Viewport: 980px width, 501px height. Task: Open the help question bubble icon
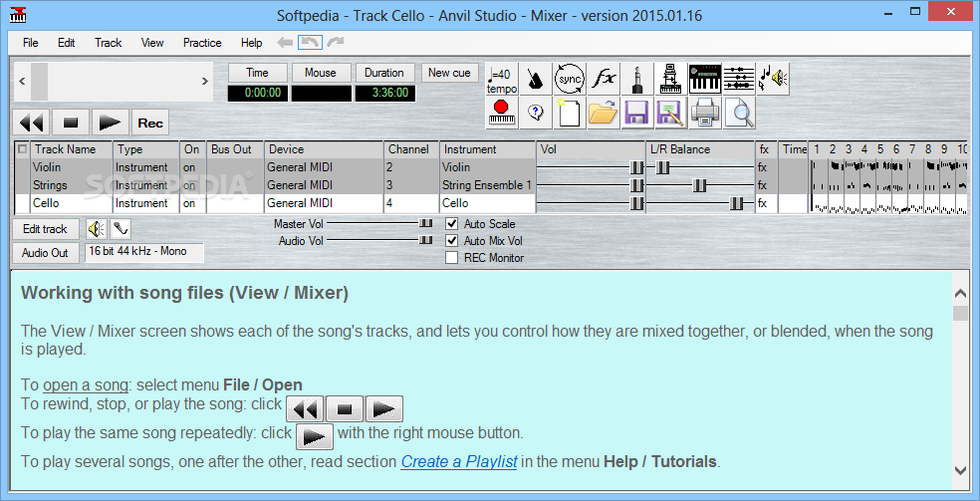click(536, 114)
